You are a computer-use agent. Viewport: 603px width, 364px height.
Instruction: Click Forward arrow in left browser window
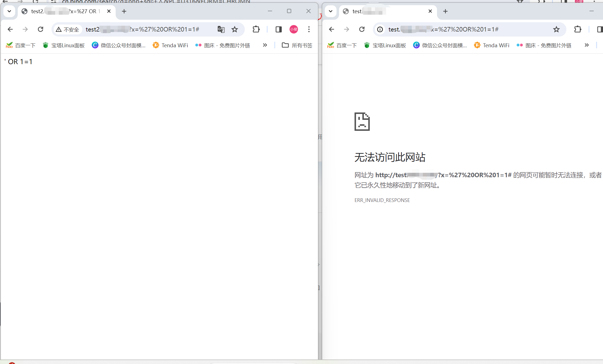[x=25, y=29]
